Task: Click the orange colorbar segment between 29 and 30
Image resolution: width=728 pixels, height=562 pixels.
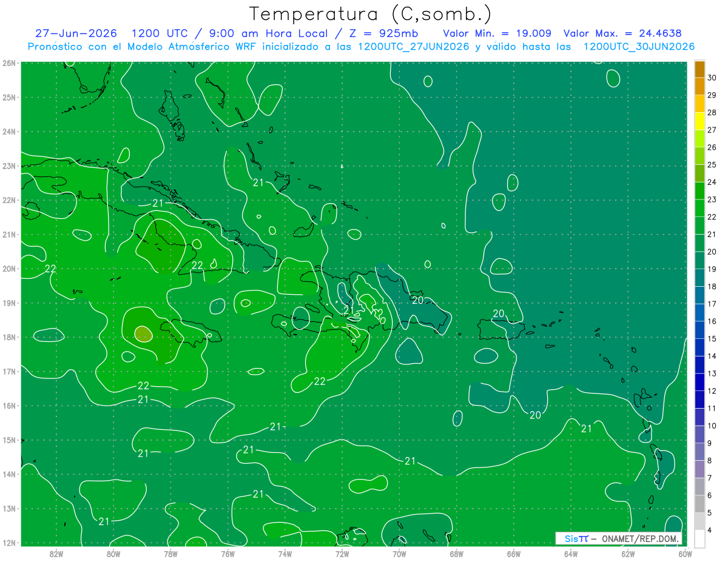Action: (699, 86)
